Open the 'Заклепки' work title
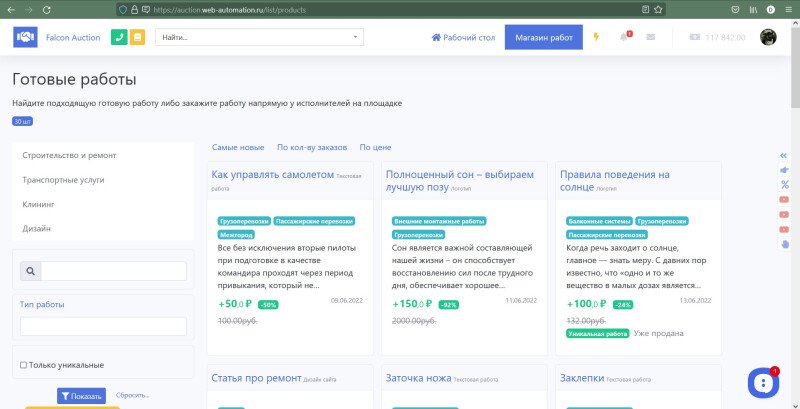 pyautogui.click(x=582, y=378)
